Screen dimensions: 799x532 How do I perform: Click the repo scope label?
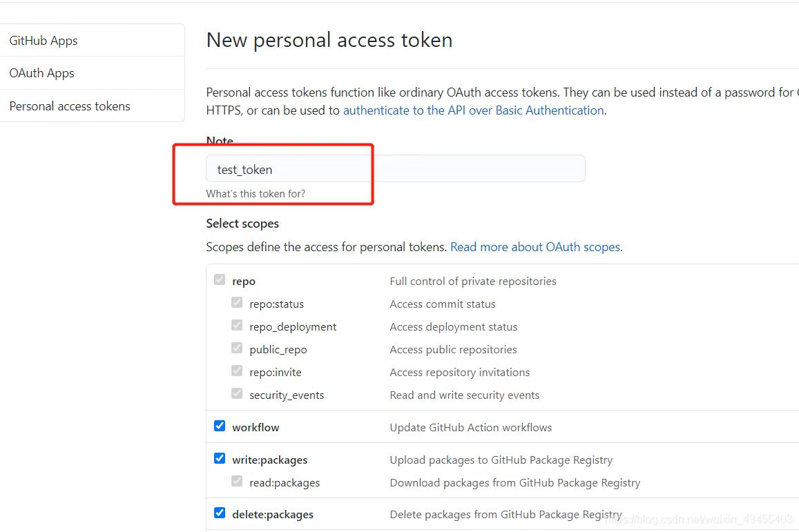pos(244,282)
